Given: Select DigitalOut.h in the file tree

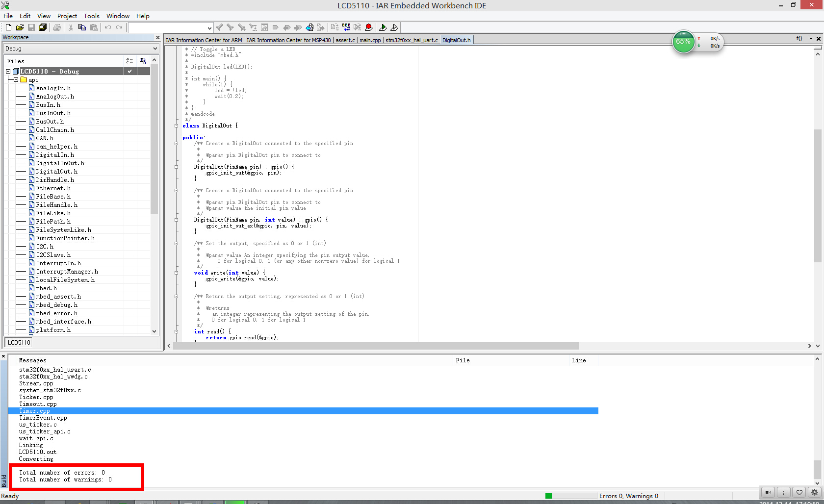Looking at the screenshot, I should point(56,172).
